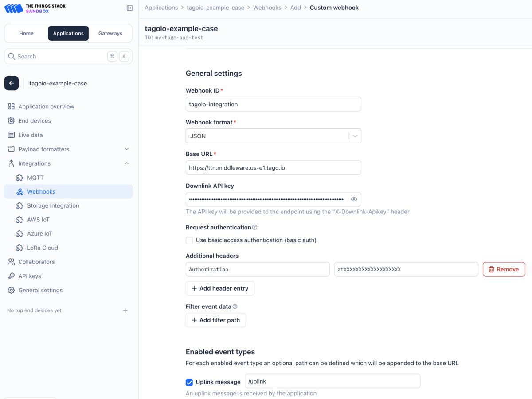This screenshot has width=532, height=399.
Task: Click the MQTT puzzle icon
Action: point(20,178)
